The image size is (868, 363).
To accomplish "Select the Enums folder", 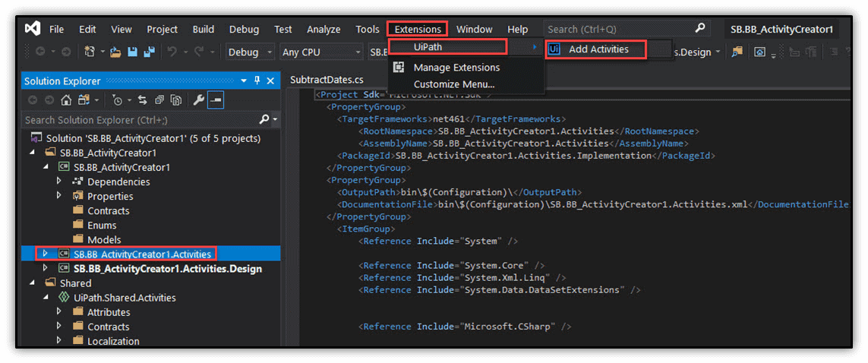I will [x=102, y=226].
